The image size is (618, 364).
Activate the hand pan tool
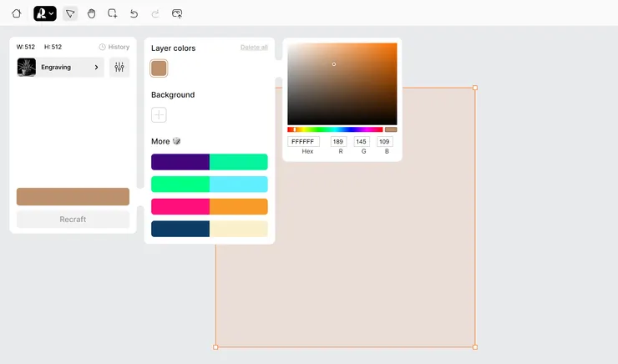click(x=91, y=14)
